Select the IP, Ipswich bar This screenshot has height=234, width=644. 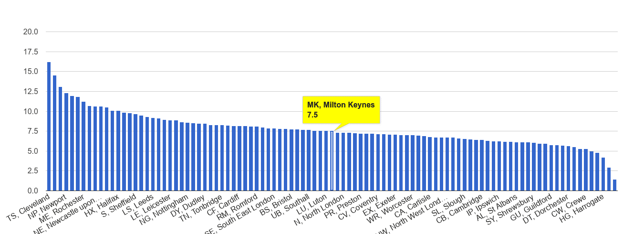499,166
